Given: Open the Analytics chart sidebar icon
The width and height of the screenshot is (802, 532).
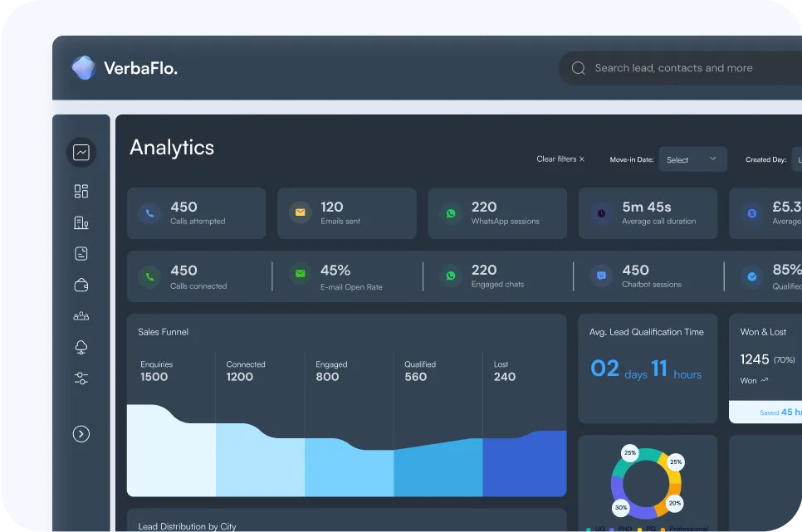Looking at the screenshot, I should tap(81, 152).
